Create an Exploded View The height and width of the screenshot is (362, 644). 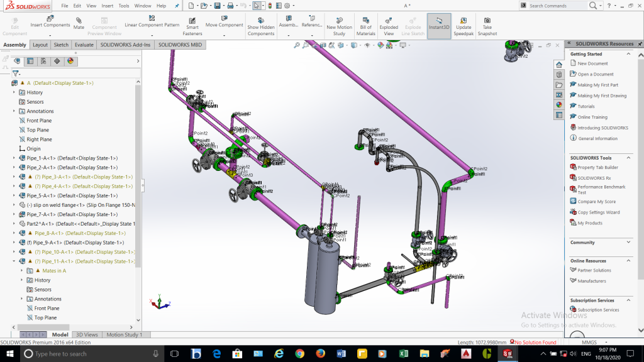point(389,20)
